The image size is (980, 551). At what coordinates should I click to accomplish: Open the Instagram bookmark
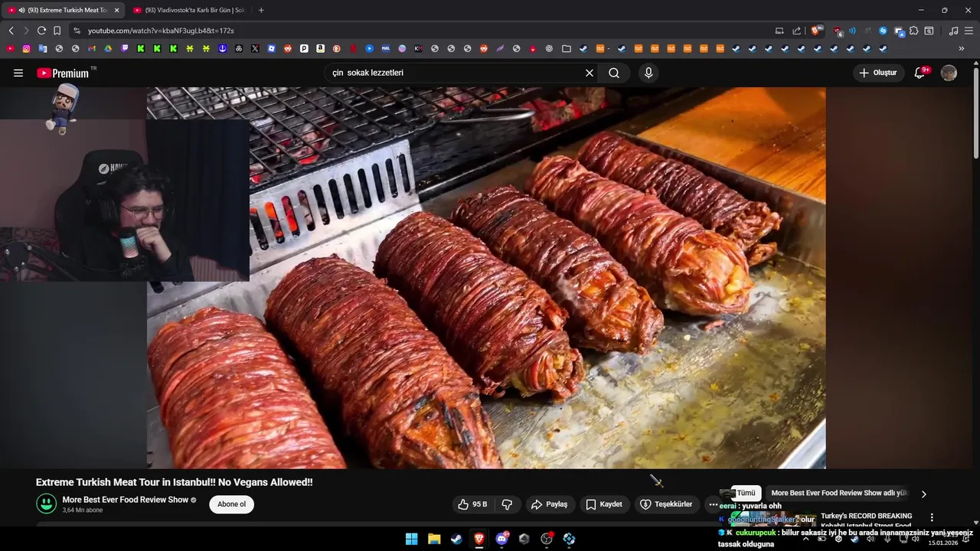click(x=26, y=48)
